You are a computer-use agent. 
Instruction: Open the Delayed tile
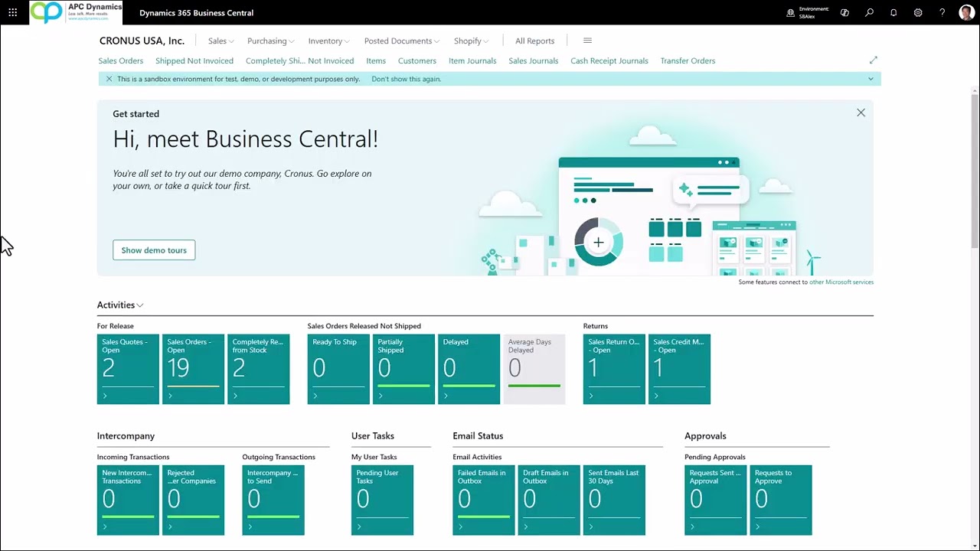(469, 369)
